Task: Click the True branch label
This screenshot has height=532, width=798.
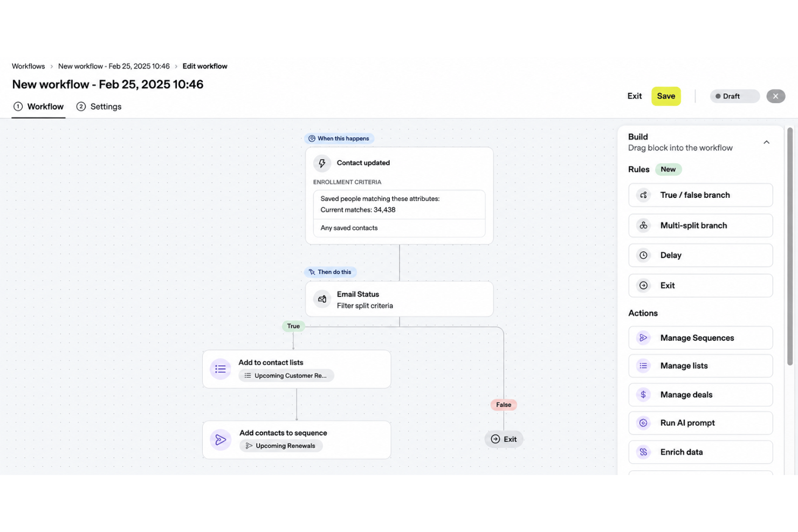Action: 293,326
